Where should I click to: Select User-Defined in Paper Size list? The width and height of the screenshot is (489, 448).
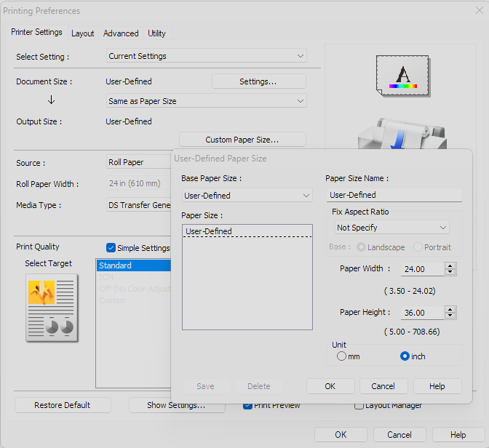[x=209, y=231]
